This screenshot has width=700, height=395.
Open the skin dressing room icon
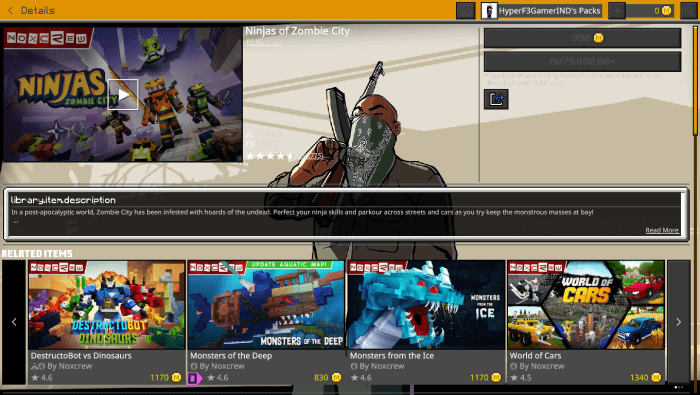(x=465, y=10)
